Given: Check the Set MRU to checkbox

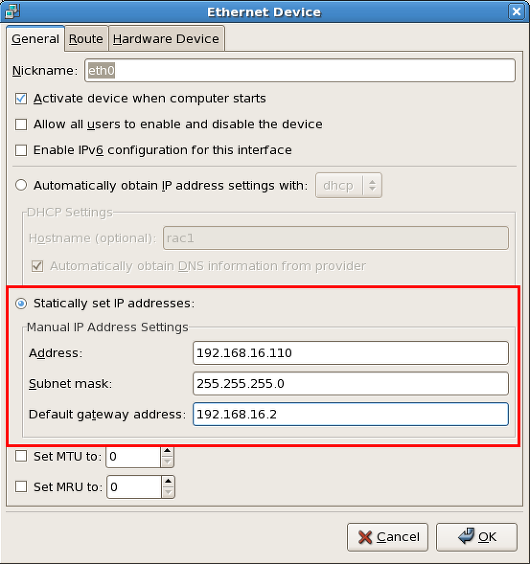Looking at the screenshot, I should coord(21,487).
